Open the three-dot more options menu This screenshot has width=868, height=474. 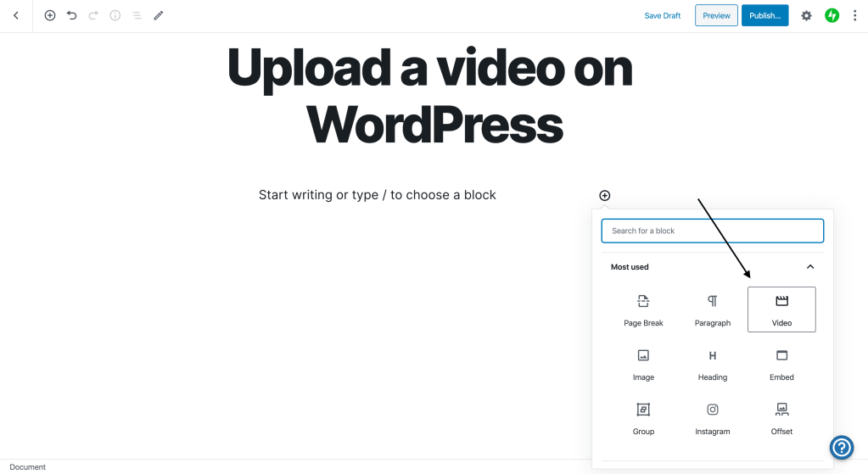pyautogui.click(x=854, y=15)
